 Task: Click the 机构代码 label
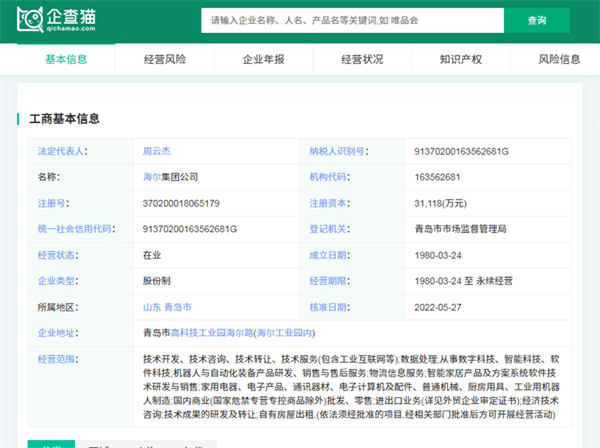click(x=328, y=177)
